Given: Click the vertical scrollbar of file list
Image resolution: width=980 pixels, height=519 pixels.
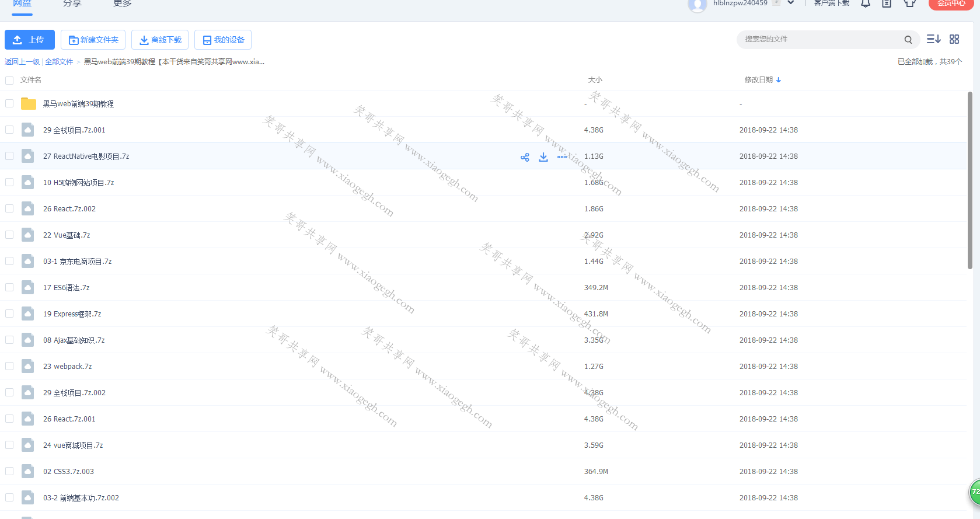Looking at the screenshot, I should pos(970,180).
